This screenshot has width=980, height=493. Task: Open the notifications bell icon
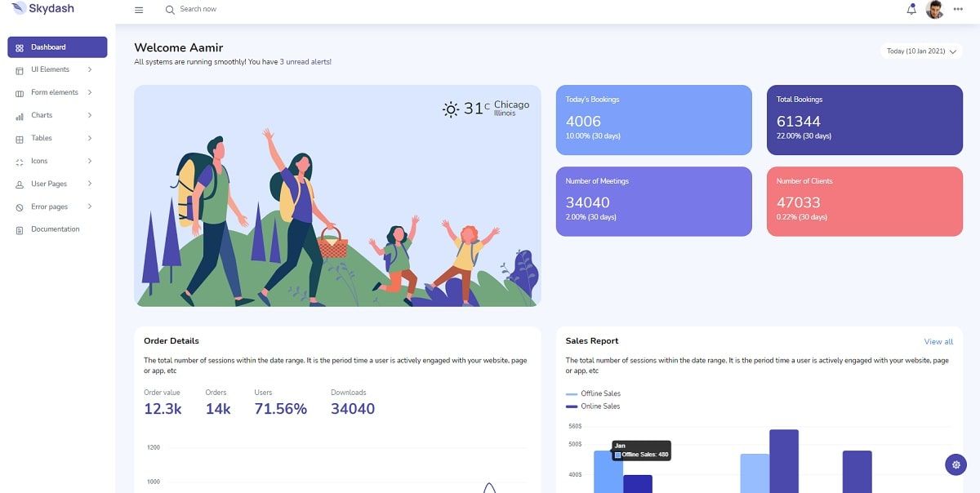tap(911, 9)
